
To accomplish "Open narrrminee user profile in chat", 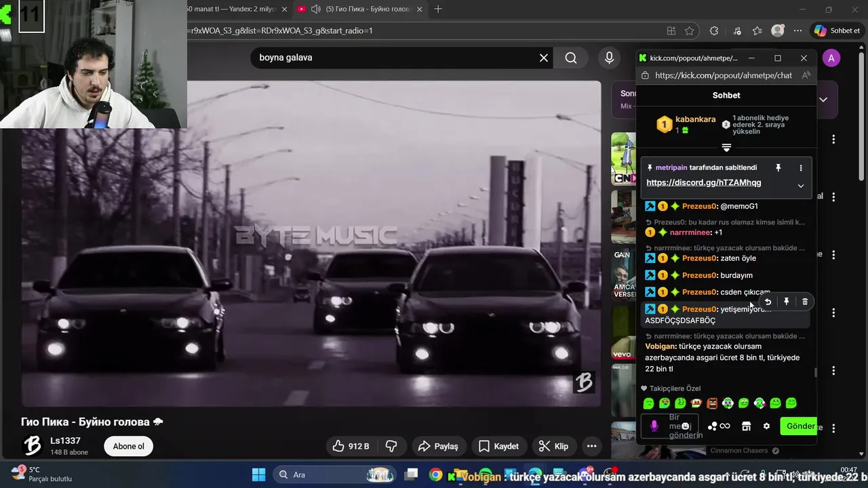I will [690, 232].
